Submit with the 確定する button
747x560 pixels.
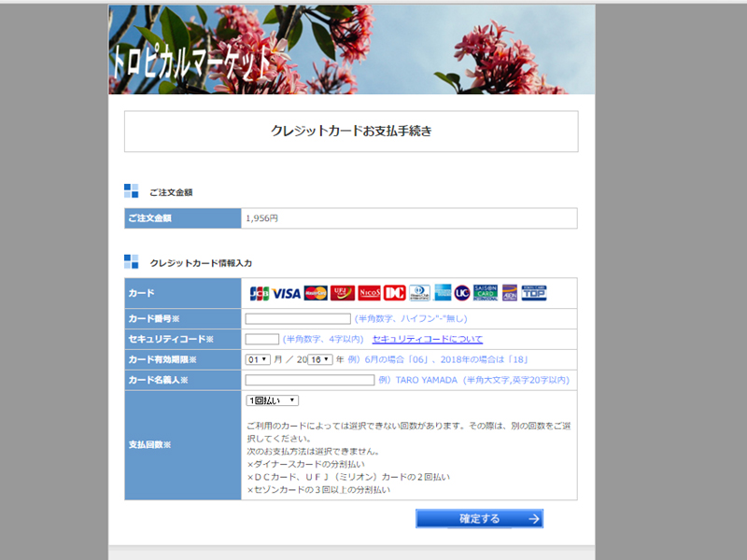[x=479, y=519]
